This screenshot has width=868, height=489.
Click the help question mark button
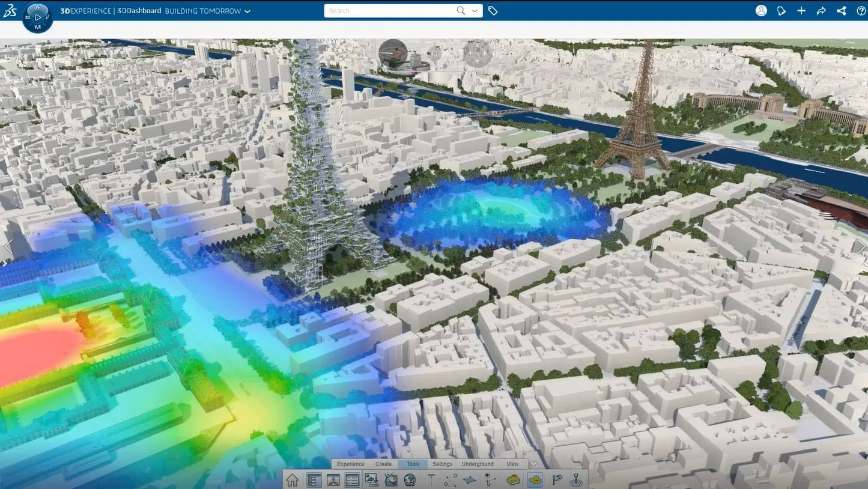[x=861, y=10]
